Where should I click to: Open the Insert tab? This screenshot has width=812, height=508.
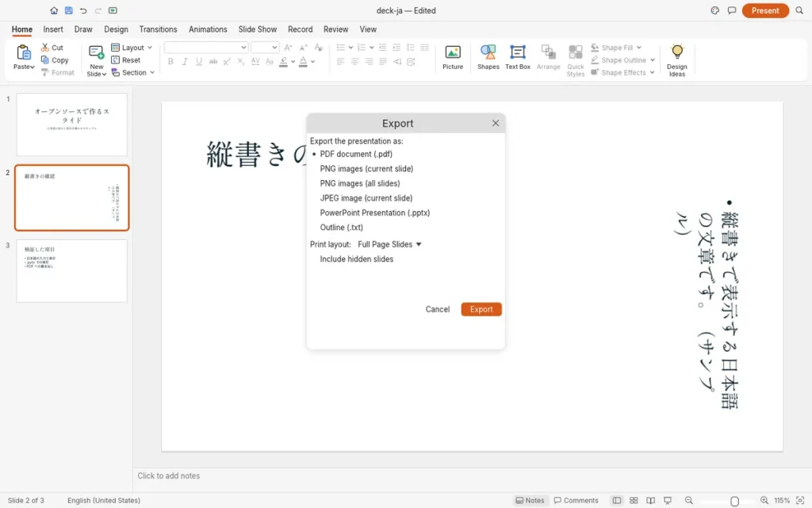(53, 29)
